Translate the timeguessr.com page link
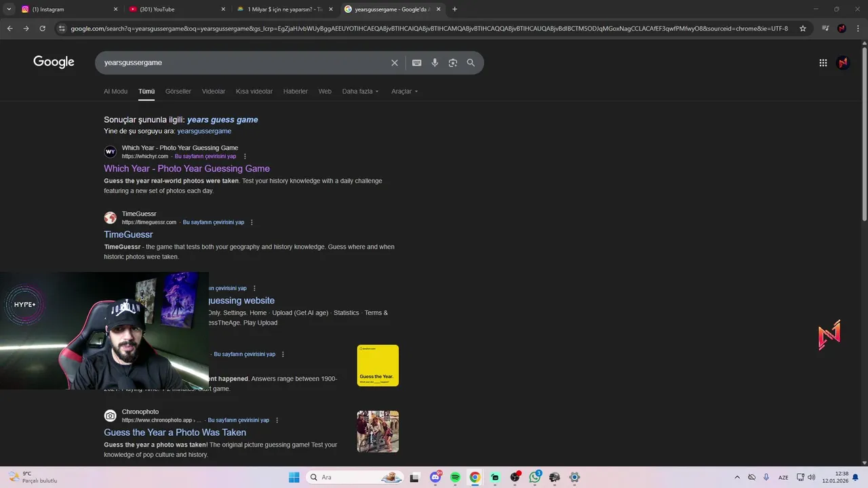 coord(214,222)
